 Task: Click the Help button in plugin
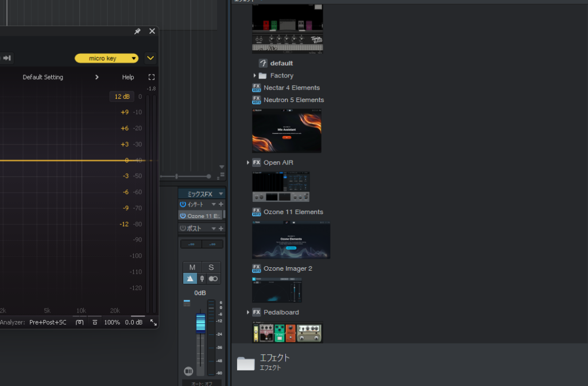pos(128,77)
